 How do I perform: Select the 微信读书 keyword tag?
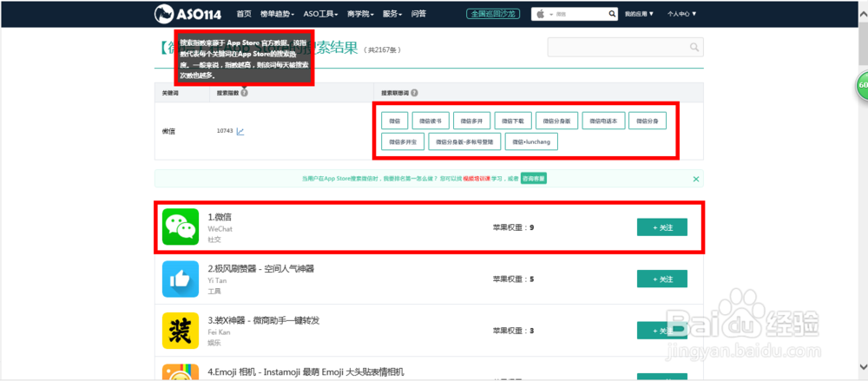click(x=431, y=120)
